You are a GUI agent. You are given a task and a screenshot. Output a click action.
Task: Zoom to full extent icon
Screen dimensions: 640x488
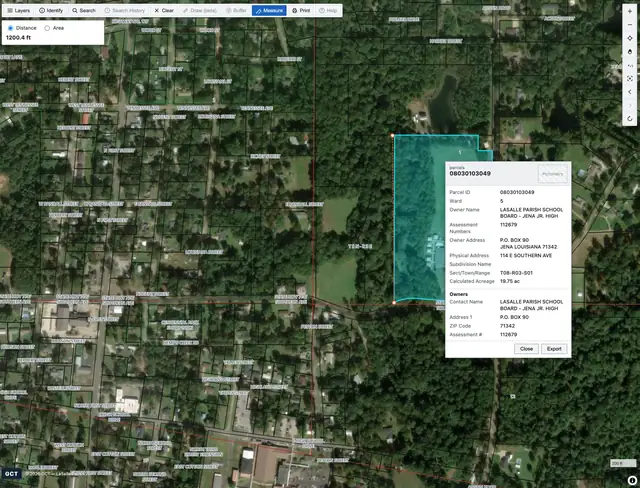(630, 78)
